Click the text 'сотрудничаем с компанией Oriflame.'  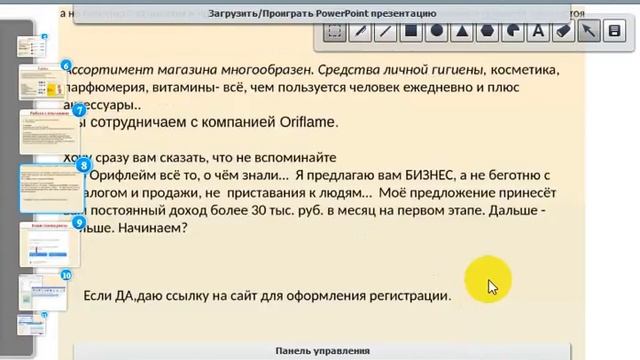(x=214, y=122)
